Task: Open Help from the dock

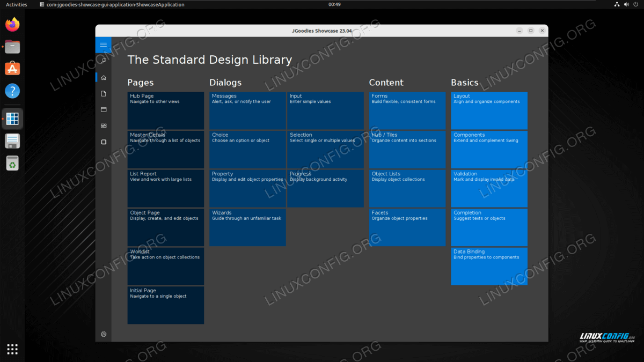Action: 12,91
